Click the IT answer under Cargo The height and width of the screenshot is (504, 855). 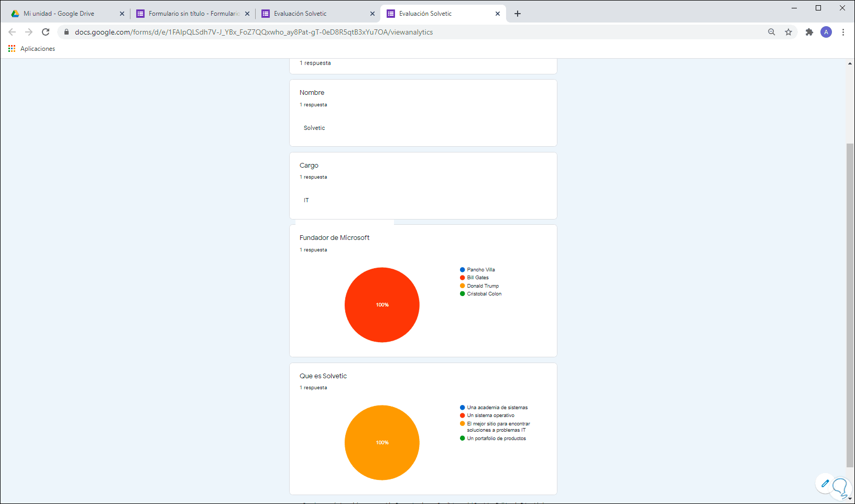(306, 200)
